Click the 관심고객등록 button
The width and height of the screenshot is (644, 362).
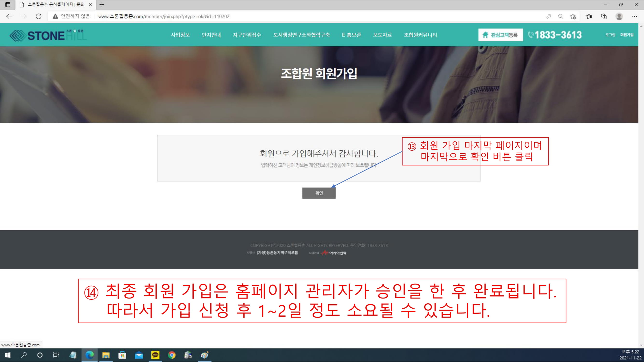(500, 35)
